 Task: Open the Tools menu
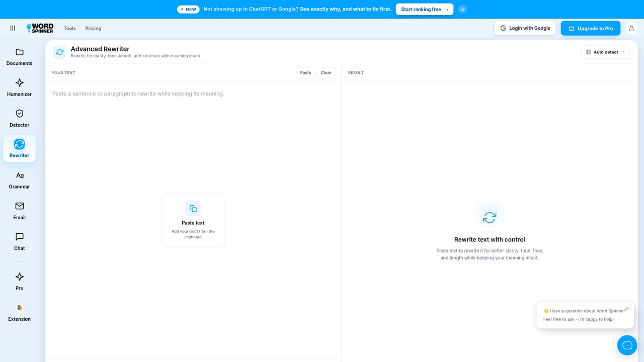(70, 28)
